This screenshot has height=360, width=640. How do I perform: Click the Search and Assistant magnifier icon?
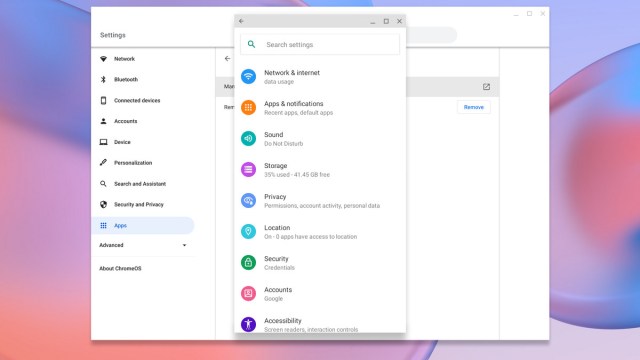[x=103, y=184]
